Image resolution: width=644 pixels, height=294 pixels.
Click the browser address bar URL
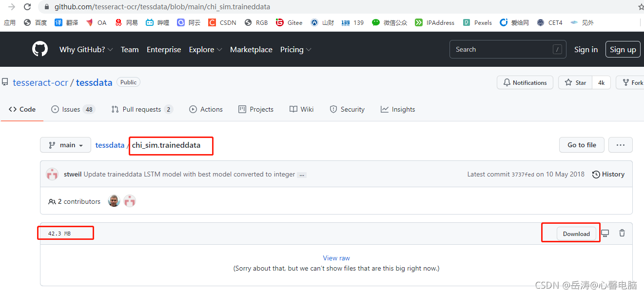pyautogui.click(x=162, y=7)
